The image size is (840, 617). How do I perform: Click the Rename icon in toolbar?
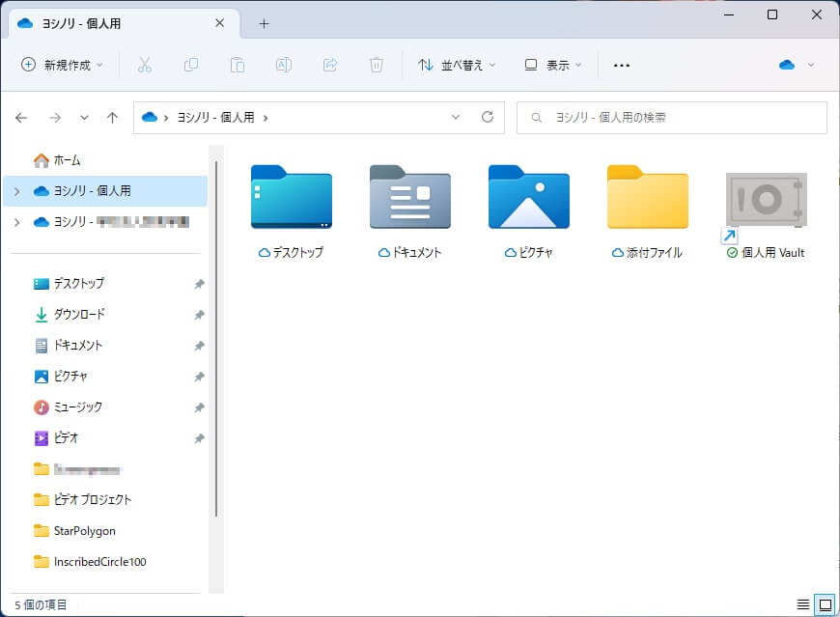pyautogui.click(x=284, y=65)
